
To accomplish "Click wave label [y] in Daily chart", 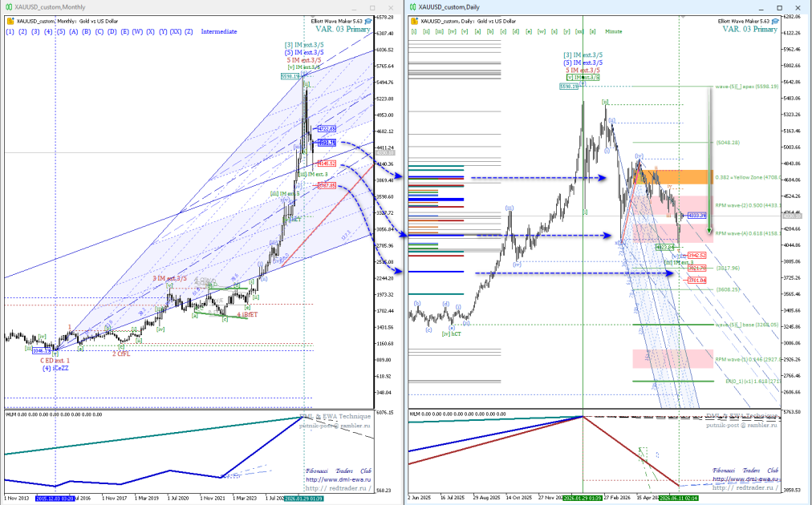I will coord(567,31).
